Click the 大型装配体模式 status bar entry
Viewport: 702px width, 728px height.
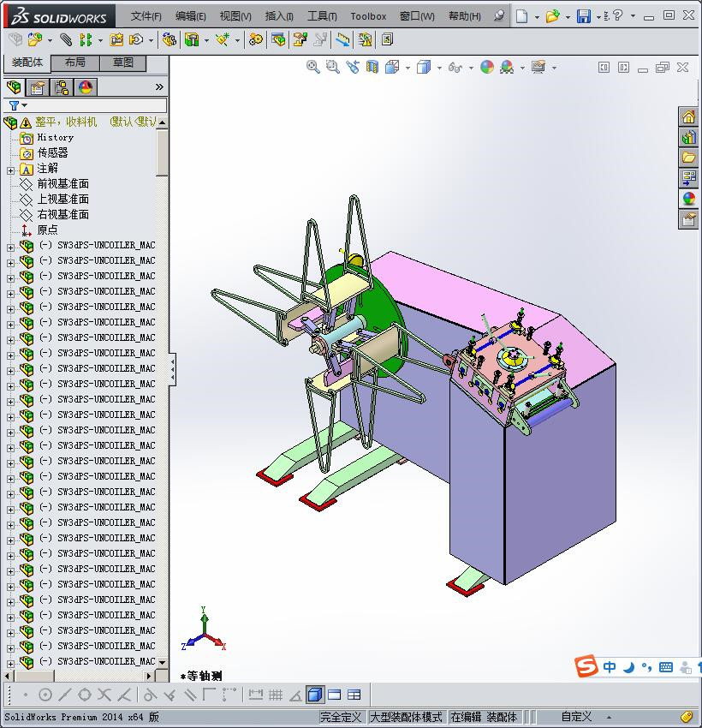pos(406,717)
